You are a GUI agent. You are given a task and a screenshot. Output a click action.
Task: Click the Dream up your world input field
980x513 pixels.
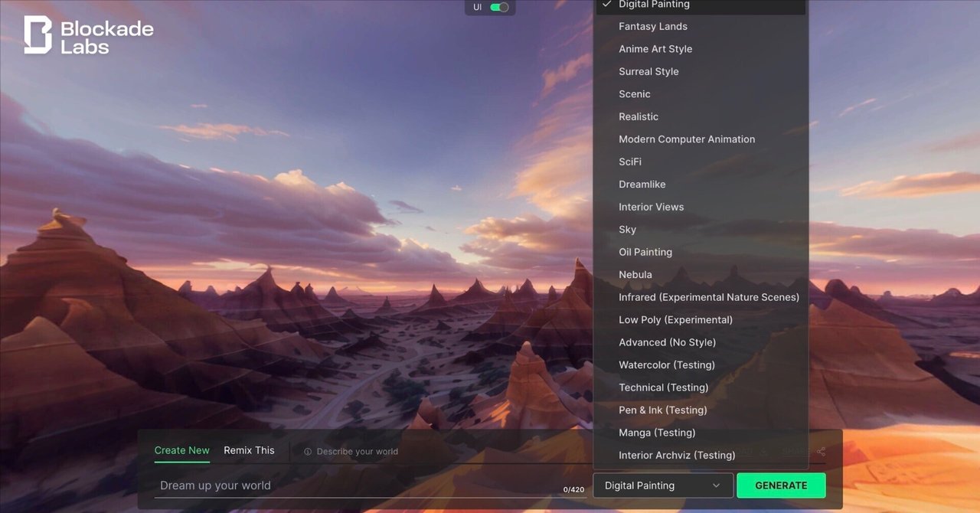[x=306, y=485]
